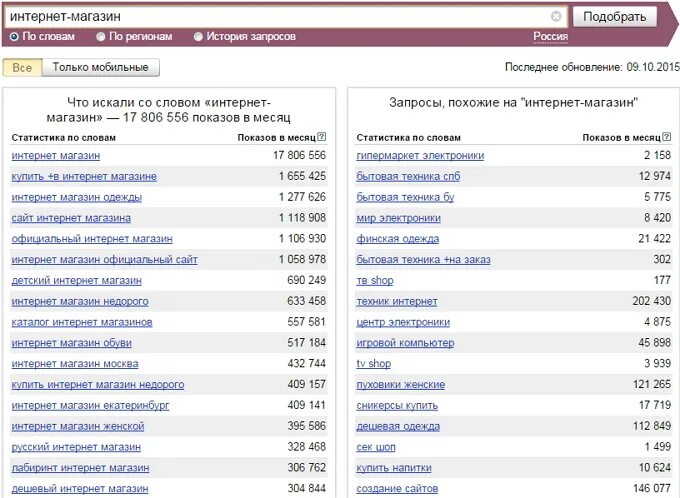
Task: Open 'бытовая техника +на заказ' link
Action: tap(423, 259)
